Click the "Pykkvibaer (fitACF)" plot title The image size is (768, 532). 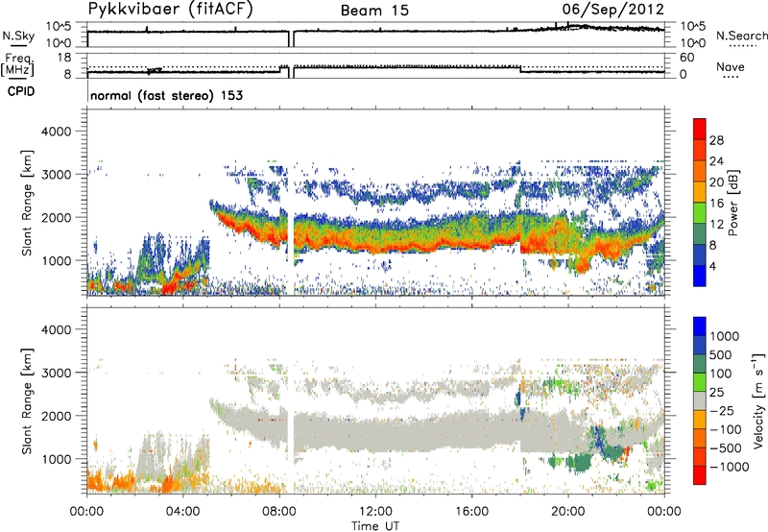(171, 10)
